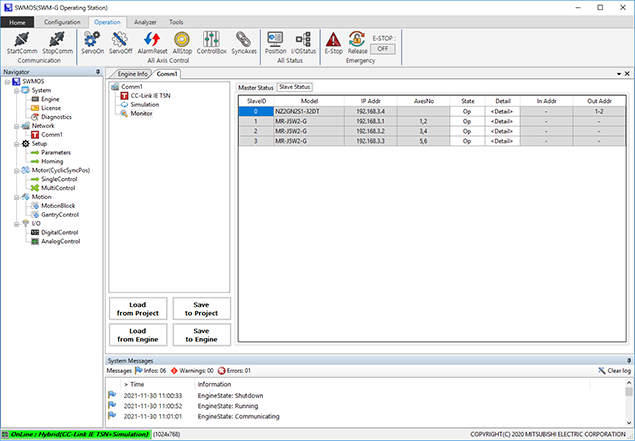
Task: Click the Load from Project button
Action: (x=137, y=308)
